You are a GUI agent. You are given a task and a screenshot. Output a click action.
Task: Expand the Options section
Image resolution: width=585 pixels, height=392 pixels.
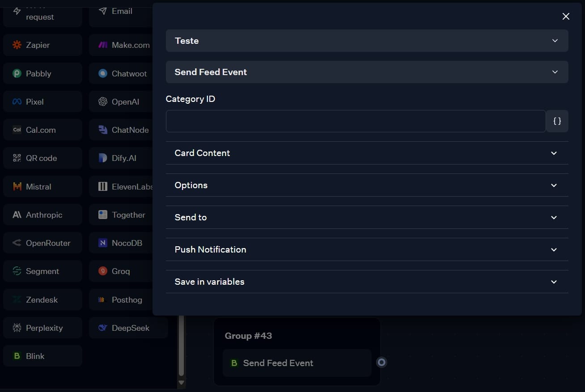tap(367, 185)
